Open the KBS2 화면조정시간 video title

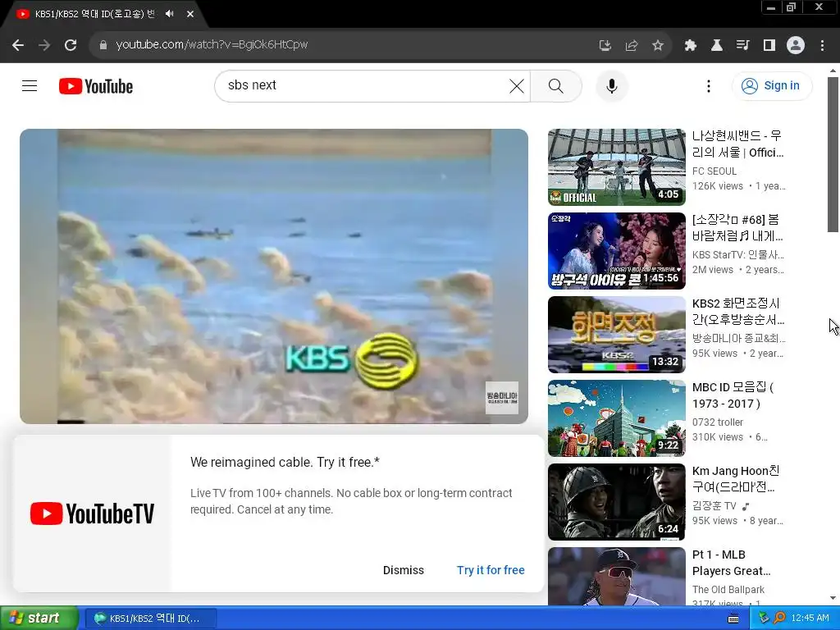click(737, 311)
